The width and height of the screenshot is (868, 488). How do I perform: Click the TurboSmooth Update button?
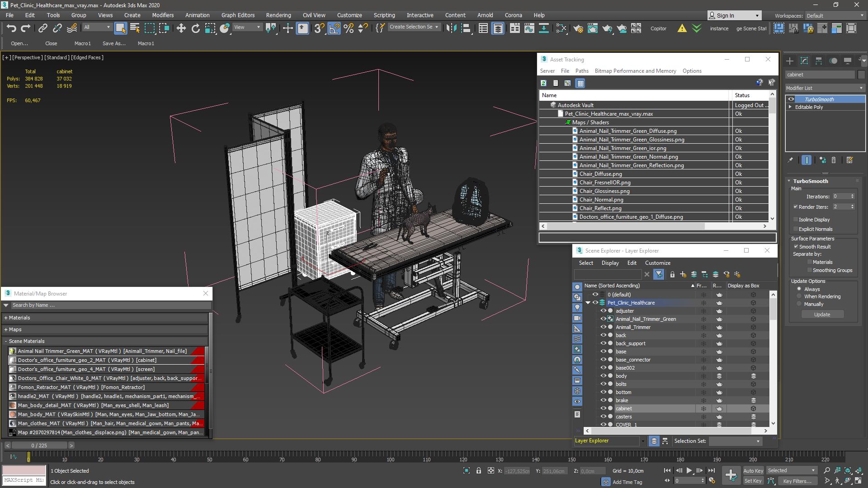[822, 314]
